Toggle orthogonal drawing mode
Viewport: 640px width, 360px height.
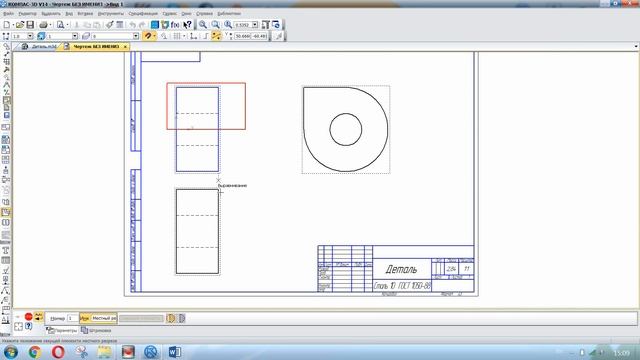tap(205, 36)
